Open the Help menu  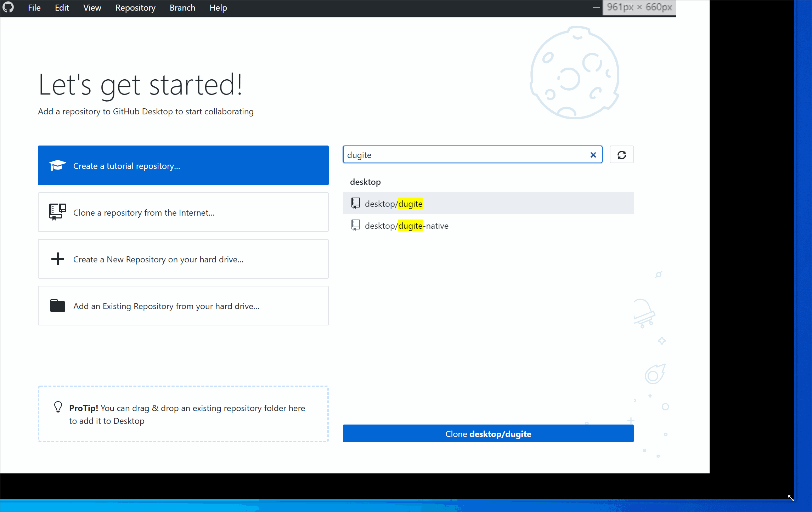pyautogui.click(x=218, y=7)
